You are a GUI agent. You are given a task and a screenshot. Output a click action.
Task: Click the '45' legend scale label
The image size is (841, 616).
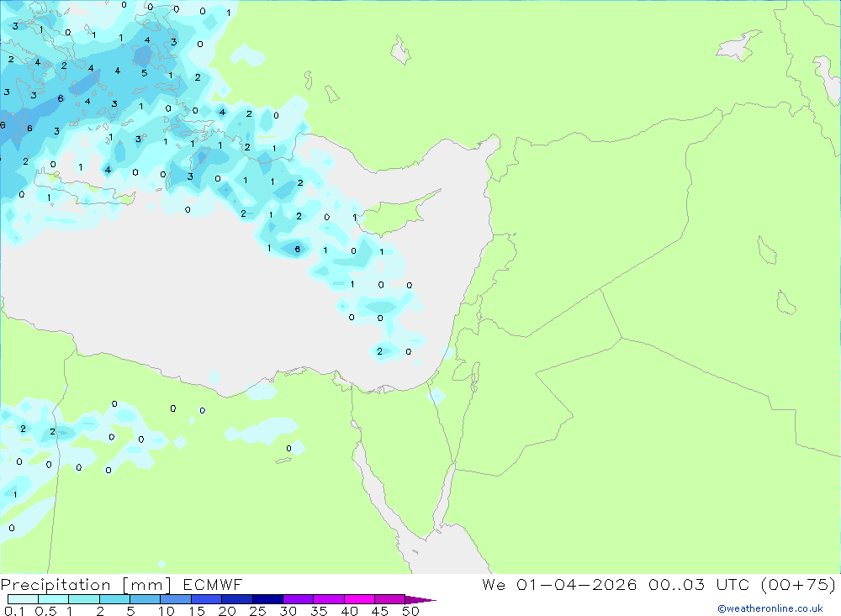pyautogui.click(x=380, y=611)
